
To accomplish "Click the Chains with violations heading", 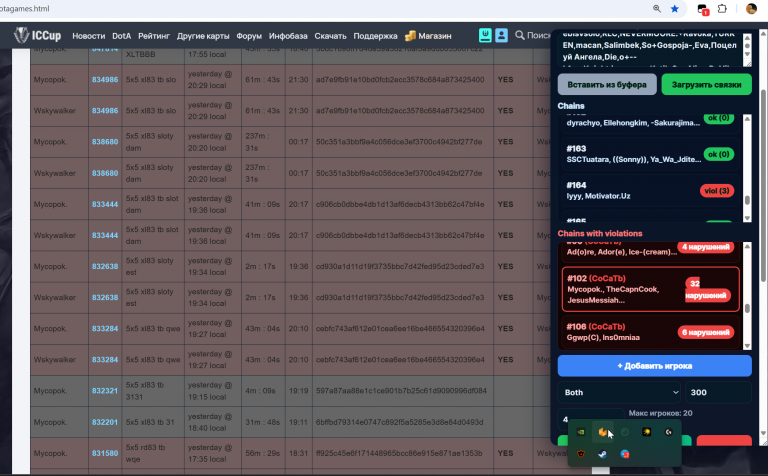I will pyautogui.click(x=600, y=234).
